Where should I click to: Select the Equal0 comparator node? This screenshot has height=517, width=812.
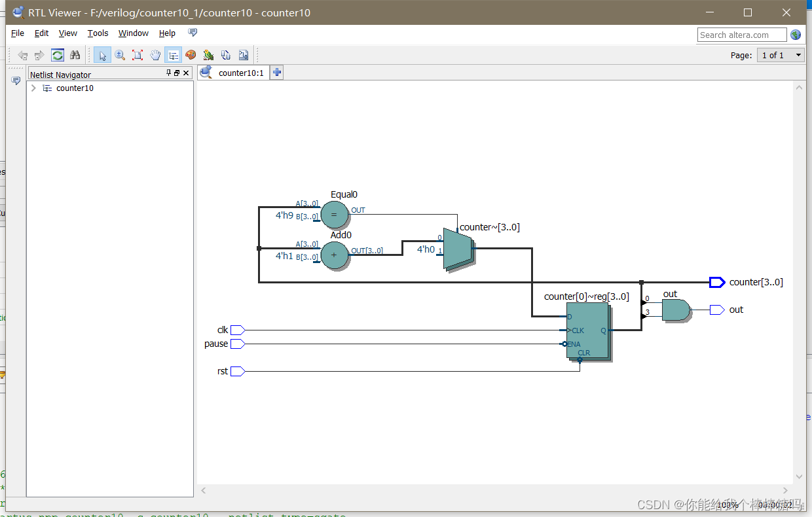[335, 213]
